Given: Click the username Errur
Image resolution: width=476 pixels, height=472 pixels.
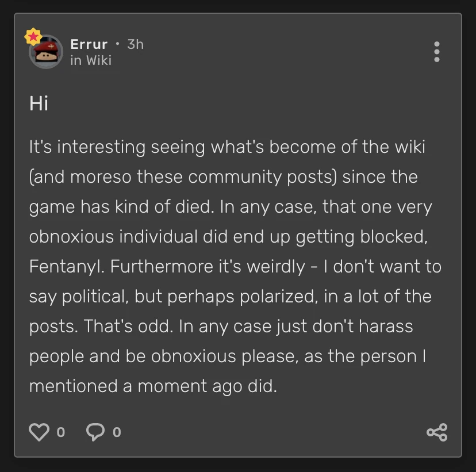Looking at the screenshot, I should 87,44.
